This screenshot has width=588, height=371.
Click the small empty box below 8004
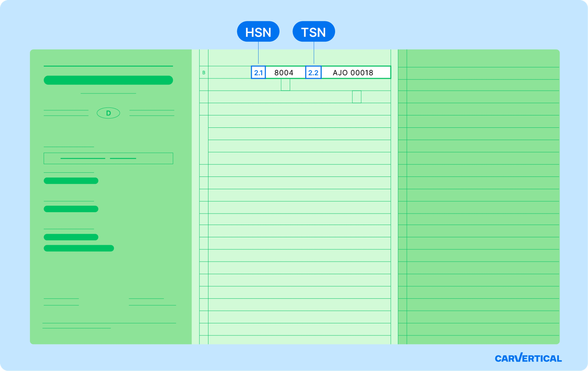285,85
